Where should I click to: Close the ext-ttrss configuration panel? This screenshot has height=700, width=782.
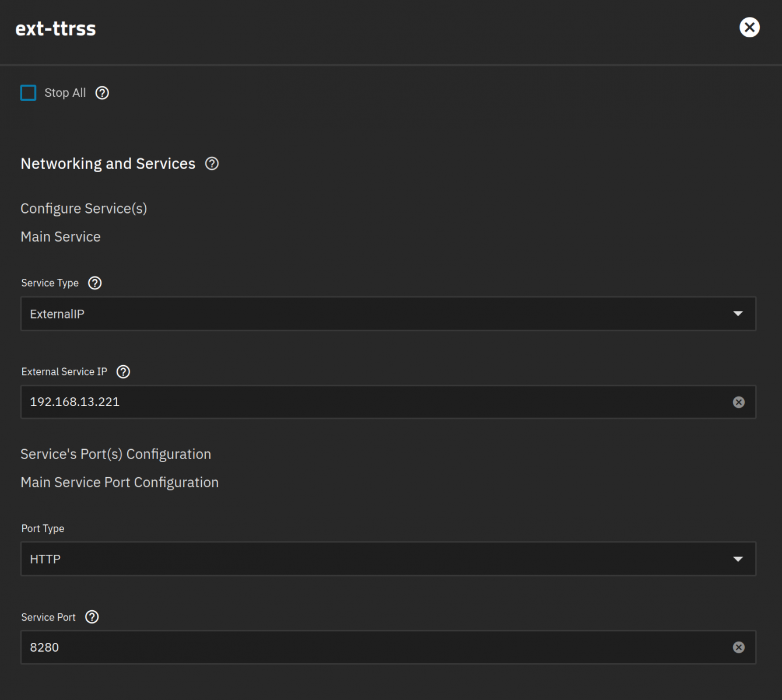(x=749, y=27)
